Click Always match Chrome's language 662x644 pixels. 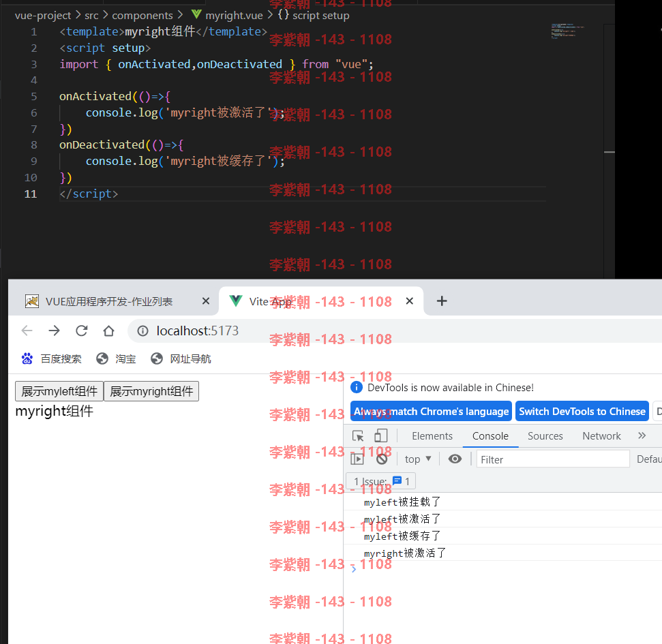point(431,411)
